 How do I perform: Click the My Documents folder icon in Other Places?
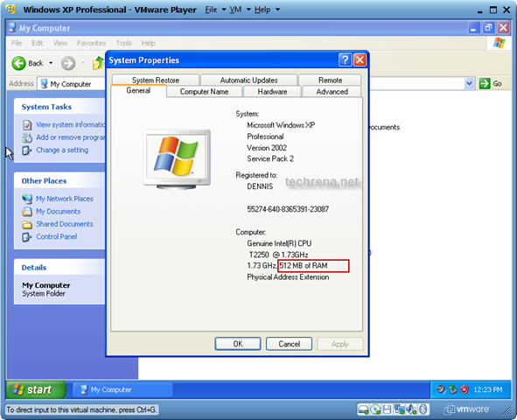(x=27, y=212)
